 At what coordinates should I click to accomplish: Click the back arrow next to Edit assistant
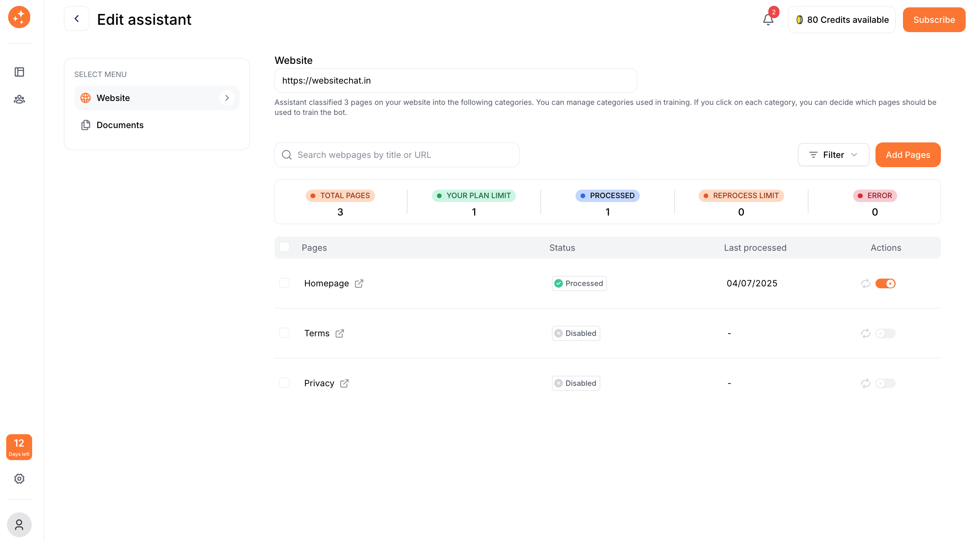[x=77, y=19]
